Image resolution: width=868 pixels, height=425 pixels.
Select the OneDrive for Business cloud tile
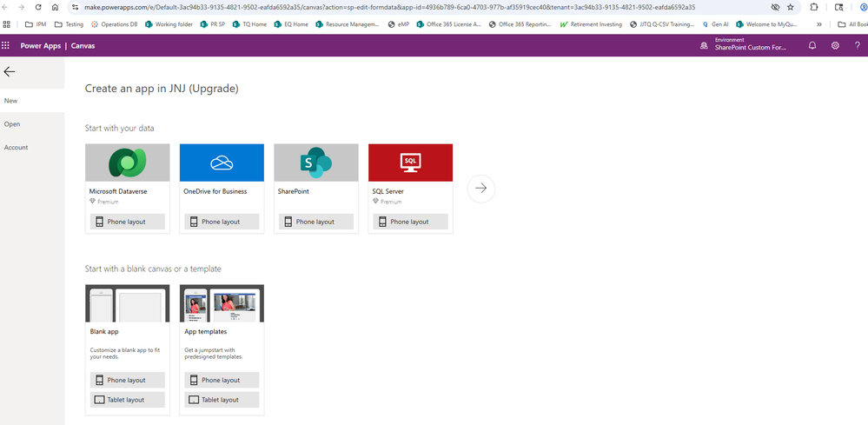point(222,163)
